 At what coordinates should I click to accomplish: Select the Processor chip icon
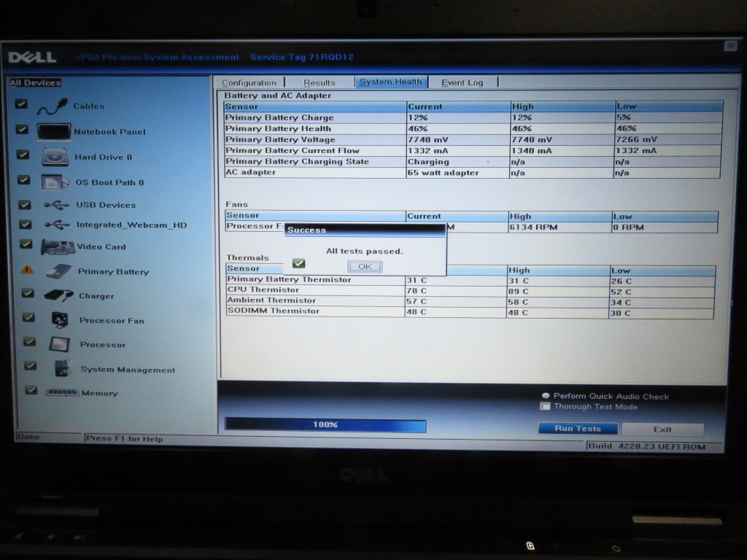click(x=60, y=344)
